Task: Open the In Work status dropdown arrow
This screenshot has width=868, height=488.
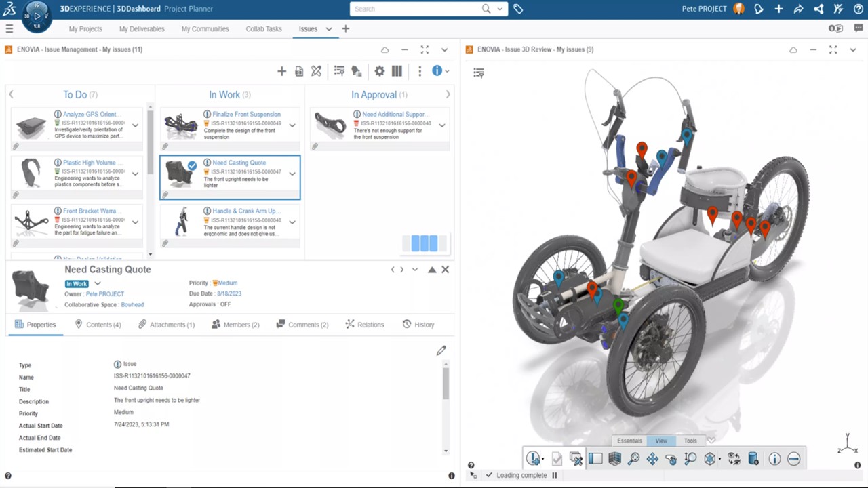Action: coord(98,283)
